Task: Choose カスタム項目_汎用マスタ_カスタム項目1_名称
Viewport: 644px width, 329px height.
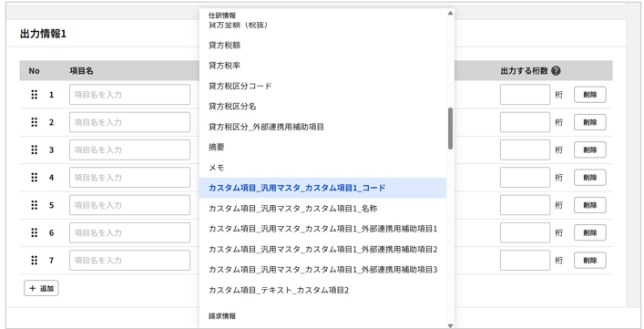Action: click(x=322, y=208)
